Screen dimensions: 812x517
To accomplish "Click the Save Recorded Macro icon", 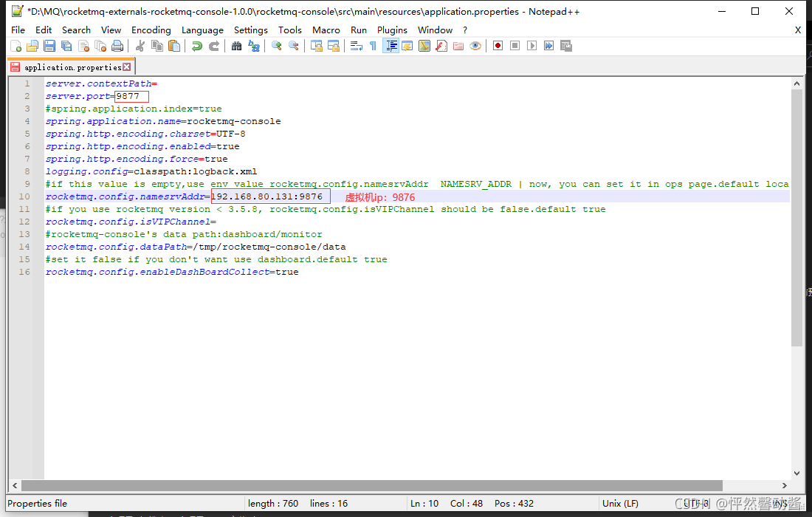I will (x=566, y=46).
